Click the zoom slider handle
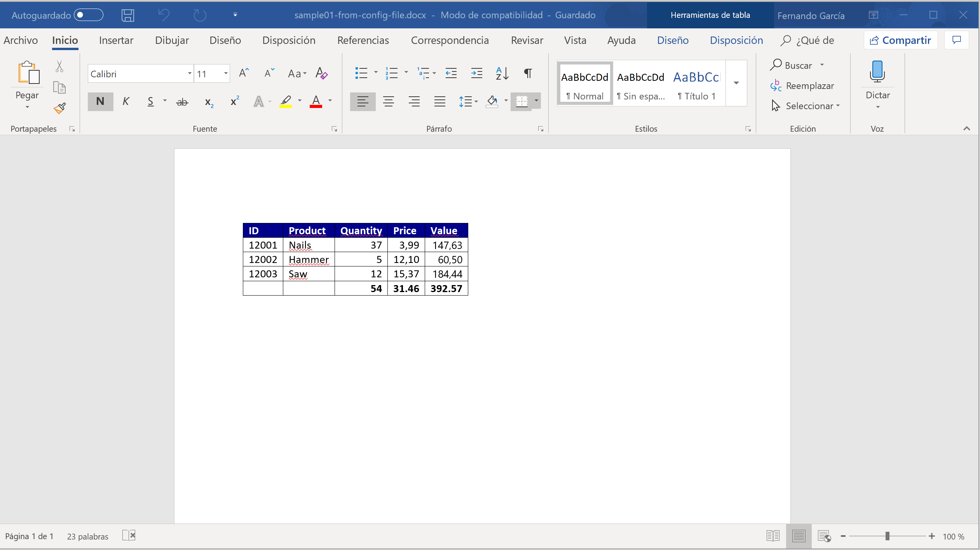Image resolution: width=980 pixels, height=550 pixels. point(887,536)
